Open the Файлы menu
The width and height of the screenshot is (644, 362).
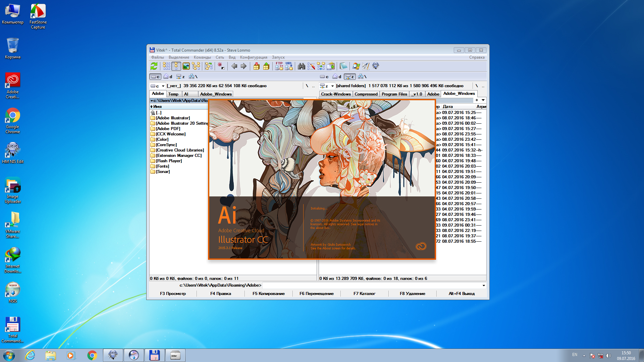point(158,57)
